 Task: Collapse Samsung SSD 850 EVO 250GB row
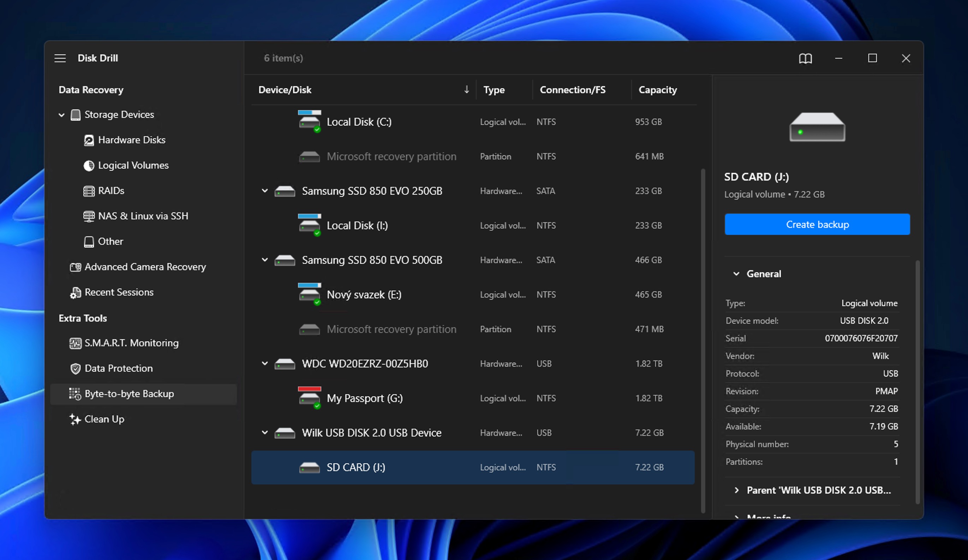coord(265,191)
